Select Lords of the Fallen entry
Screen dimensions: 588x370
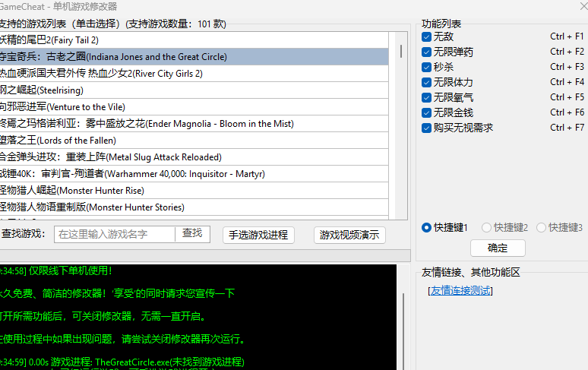194,141
